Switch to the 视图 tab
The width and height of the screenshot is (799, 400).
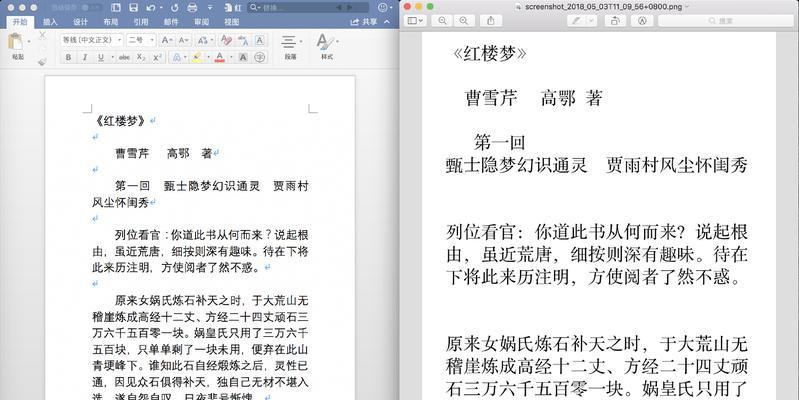(231, 22)
